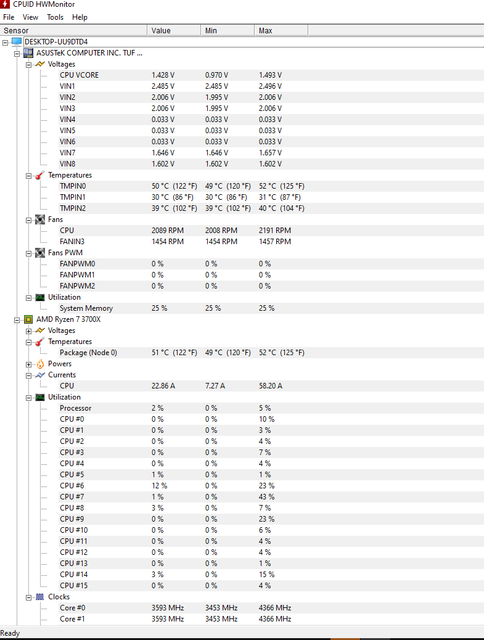
Task: Open the Tools menu
Action: (x=55, y=17)
